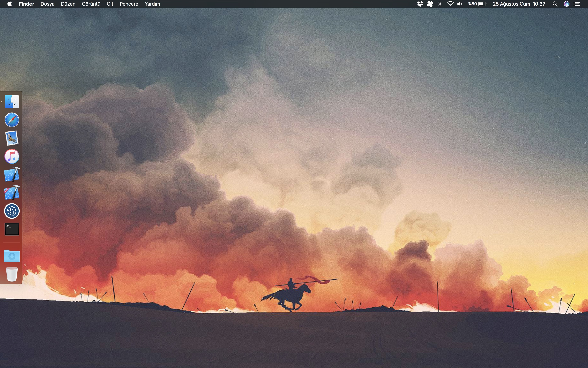Open the Bluetooth status menu
Viewport: 588px width, 368px height.
[x=440, y=4]
